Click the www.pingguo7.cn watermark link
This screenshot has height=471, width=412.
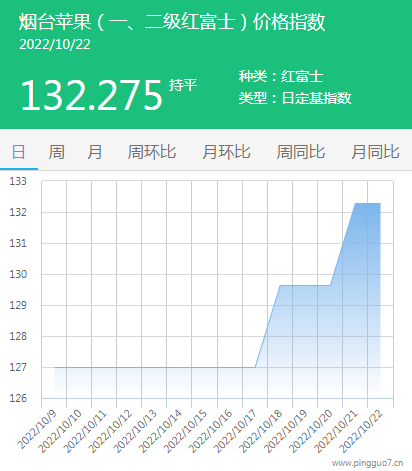pyautogui.click(x=367, y=463)
